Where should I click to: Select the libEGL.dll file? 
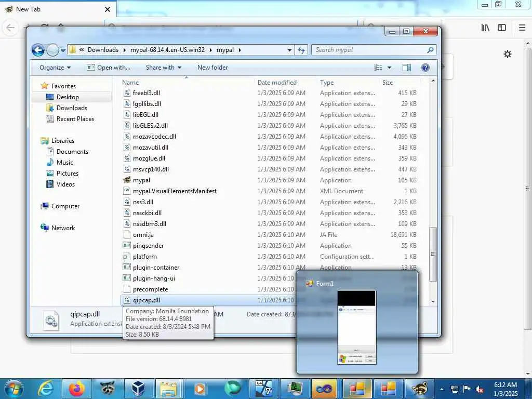click(x=145, y=115)
